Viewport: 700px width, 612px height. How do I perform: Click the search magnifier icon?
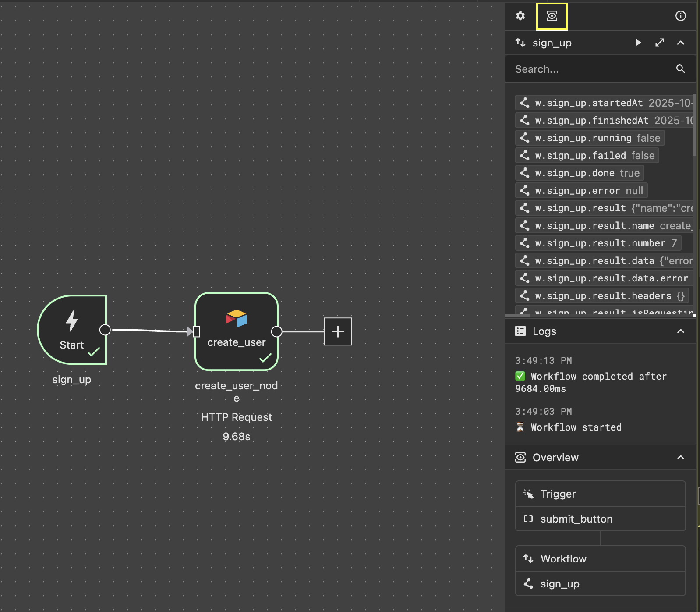coord(680,69)
